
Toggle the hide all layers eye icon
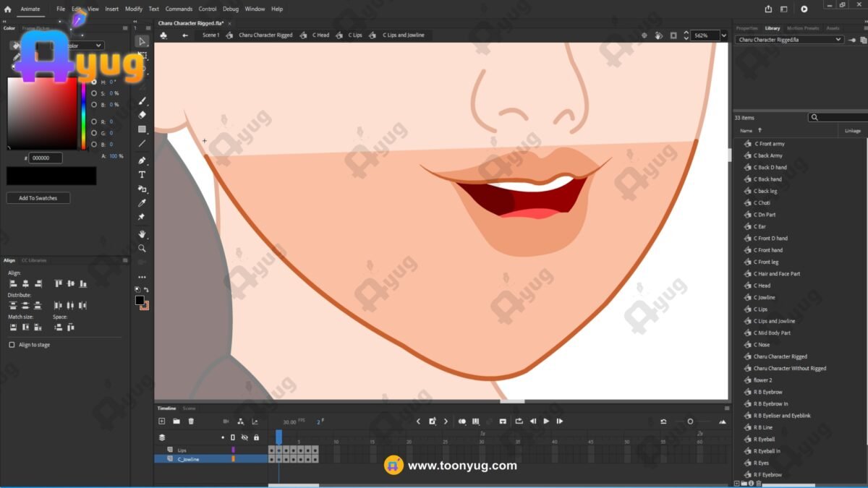[244, 437]
